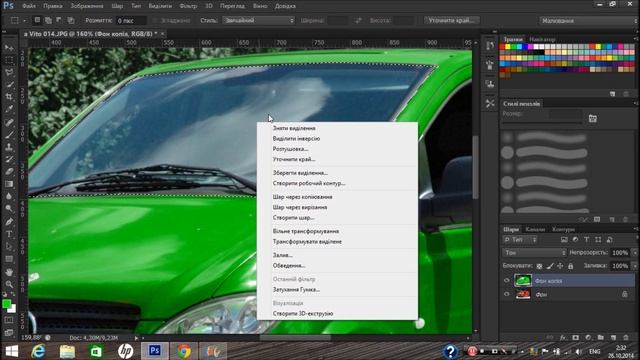Open the Фільтр menu
This screenshot has height=360, width=640.
point(188,6)
